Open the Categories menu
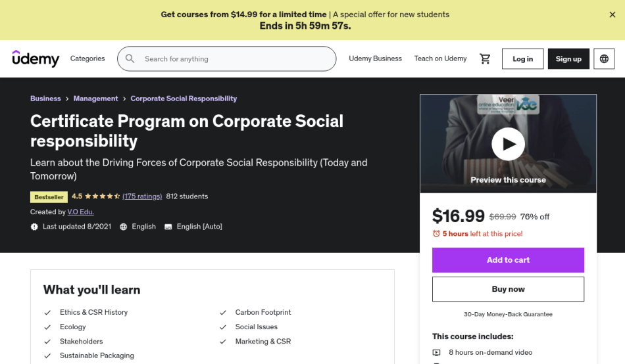This screenshot has width=625, height=364. click(x=87, y=58)
